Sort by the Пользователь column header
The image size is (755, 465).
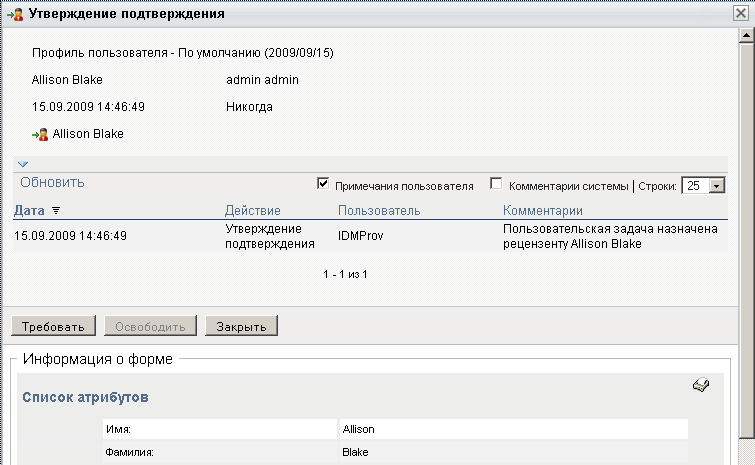pyautogui.click(x=379, y=211)
